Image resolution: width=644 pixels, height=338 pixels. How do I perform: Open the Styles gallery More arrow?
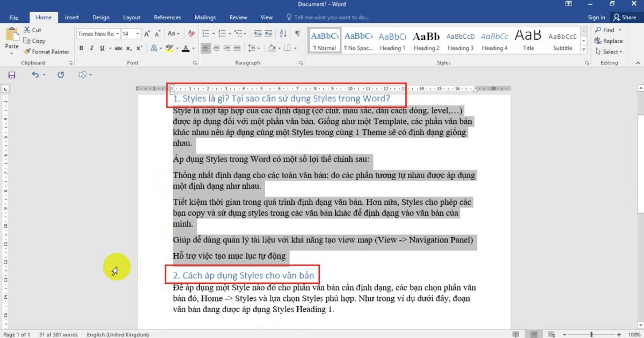click(583, 48)
